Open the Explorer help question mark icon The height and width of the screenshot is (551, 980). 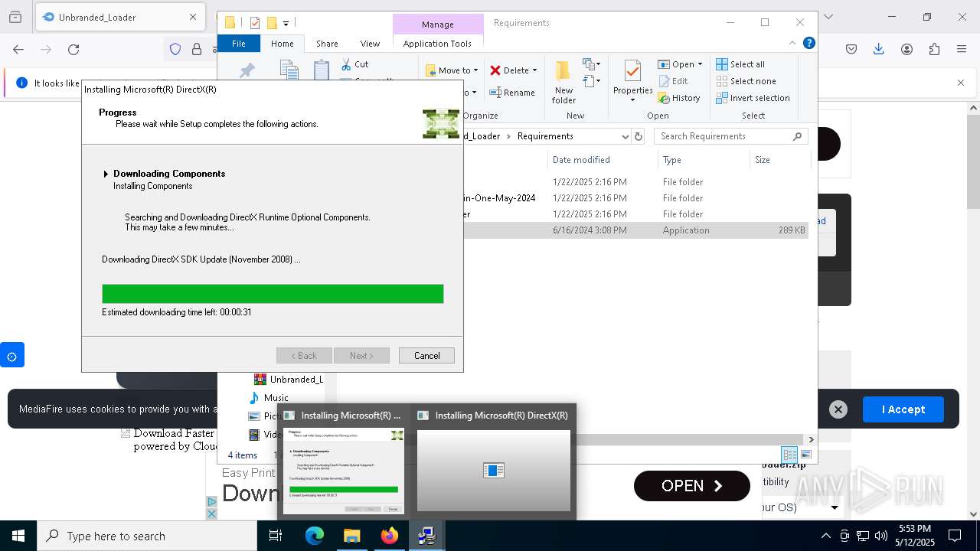tap(808, 43)
